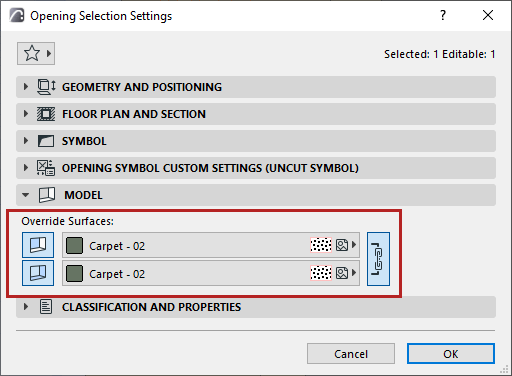Open the second Carpet - 02 surface dropdown arrow

(x=354, y=273)
